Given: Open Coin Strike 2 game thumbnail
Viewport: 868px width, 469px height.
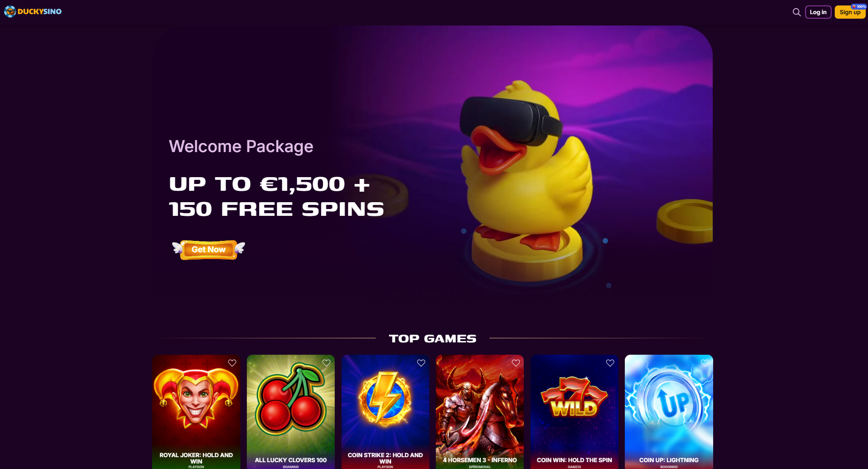Looking at the screenshot, I should 385,412.
